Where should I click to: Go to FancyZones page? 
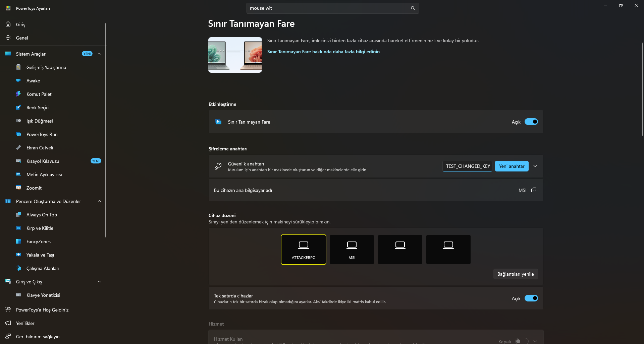pyautogui.click(x=53, y=241)
